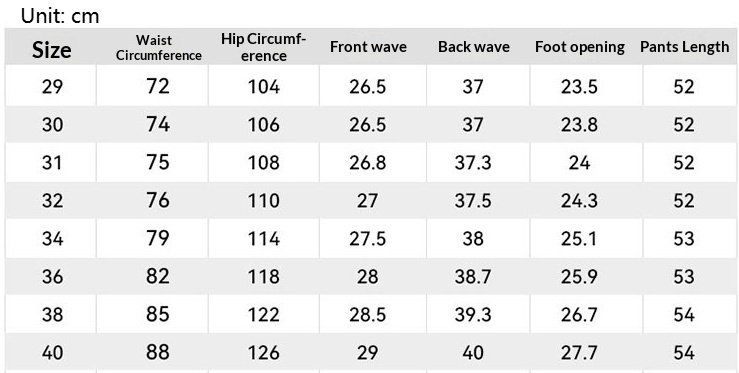Image resolution: width=739 pixels, height=373 pixels.
Task: Select back wave value 38 for size 34
Action: 473,239
